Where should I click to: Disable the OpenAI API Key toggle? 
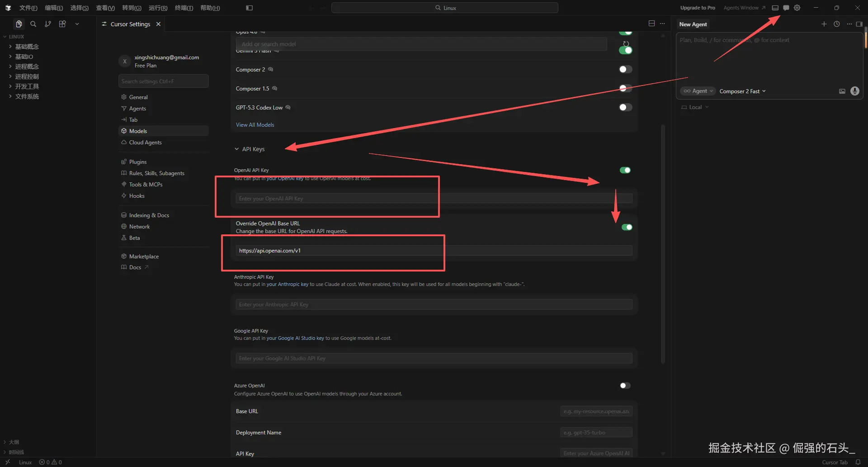tap(625, 170)
